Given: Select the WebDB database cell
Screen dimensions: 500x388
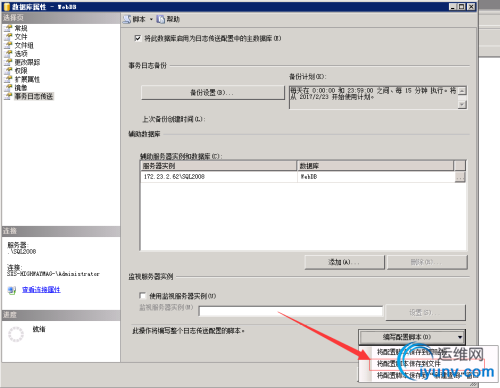Looking at the screenshot, I should 376,177.
